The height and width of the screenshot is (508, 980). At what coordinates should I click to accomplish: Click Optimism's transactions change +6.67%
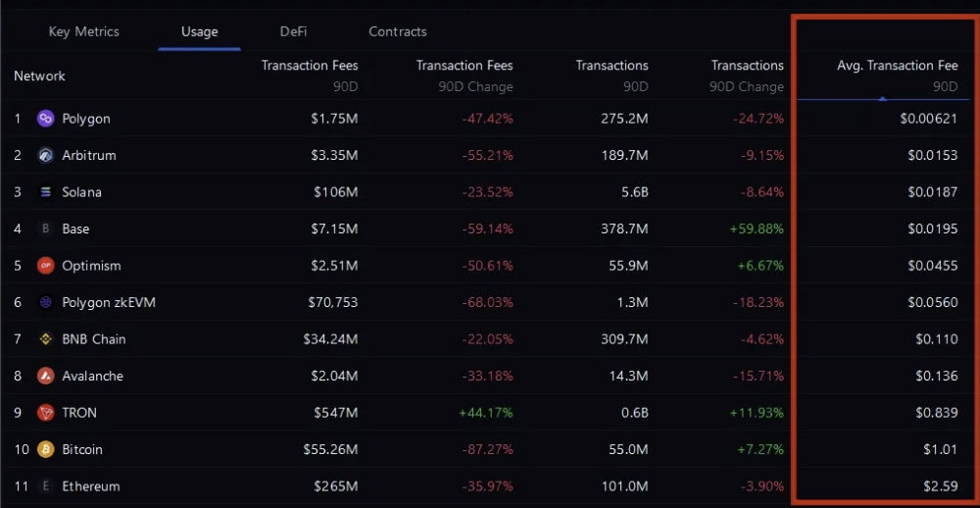(759, 265)
